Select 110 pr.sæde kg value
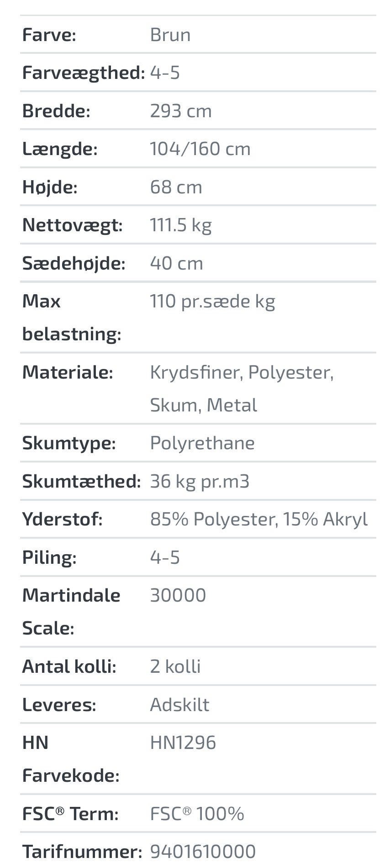The height and width of the screenshot is (868, 390). pos(212,301)
